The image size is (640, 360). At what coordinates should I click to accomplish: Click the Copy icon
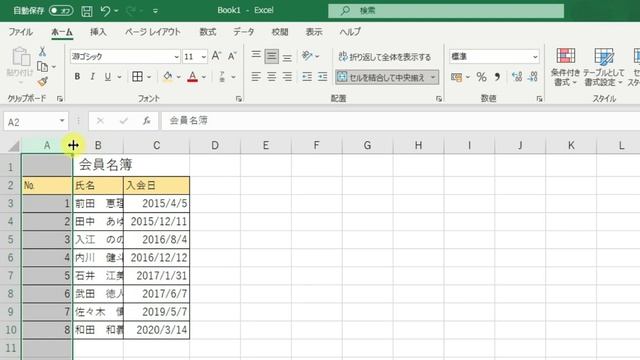pos(42,67)
